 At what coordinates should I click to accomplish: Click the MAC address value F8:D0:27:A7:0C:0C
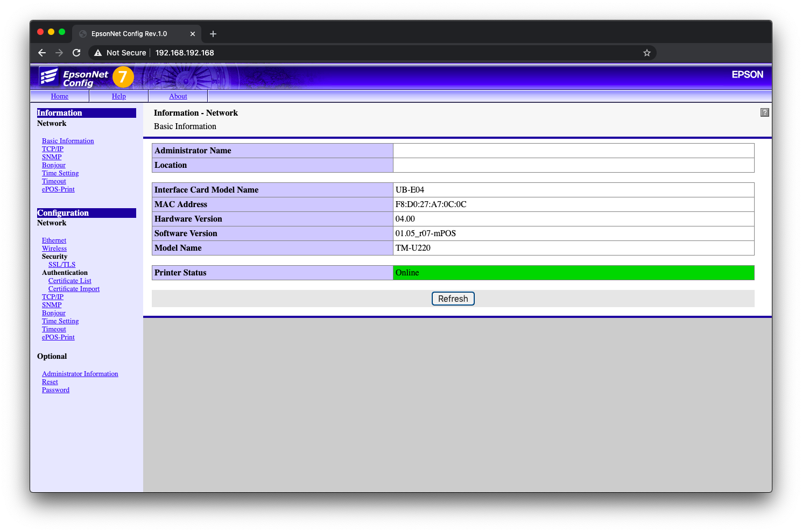pos(431,204)
